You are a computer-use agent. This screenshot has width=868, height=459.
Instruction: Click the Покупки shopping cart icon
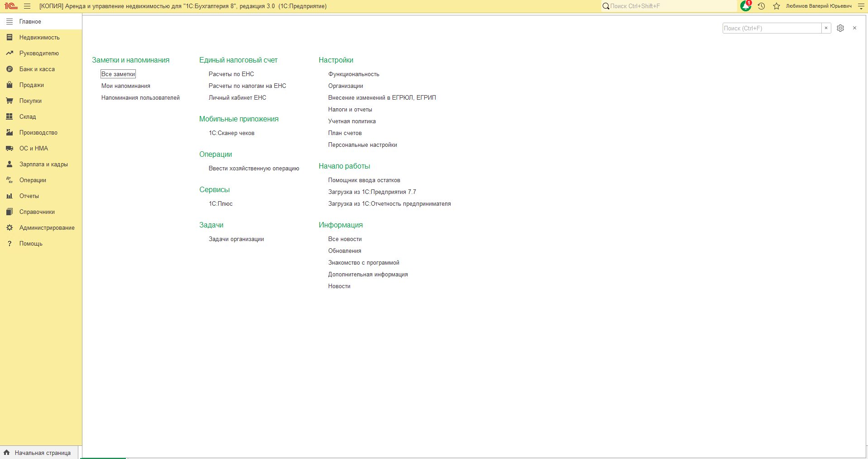[x=10, y=101]
